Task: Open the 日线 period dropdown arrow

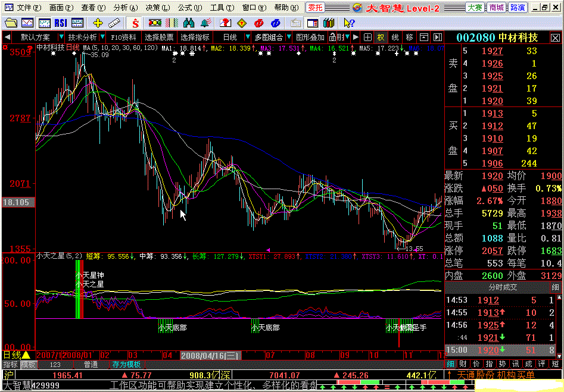Action: coord(248,37)
